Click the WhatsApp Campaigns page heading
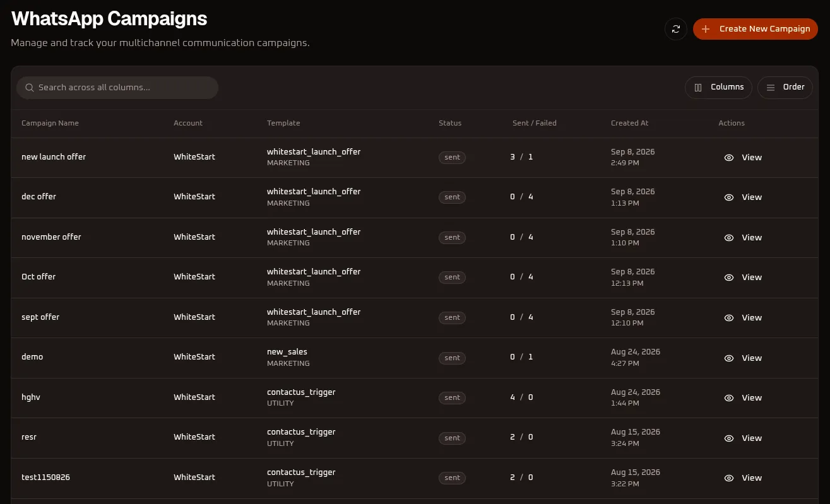The height and width of the screenshot is (504, 830). point(109,19)
